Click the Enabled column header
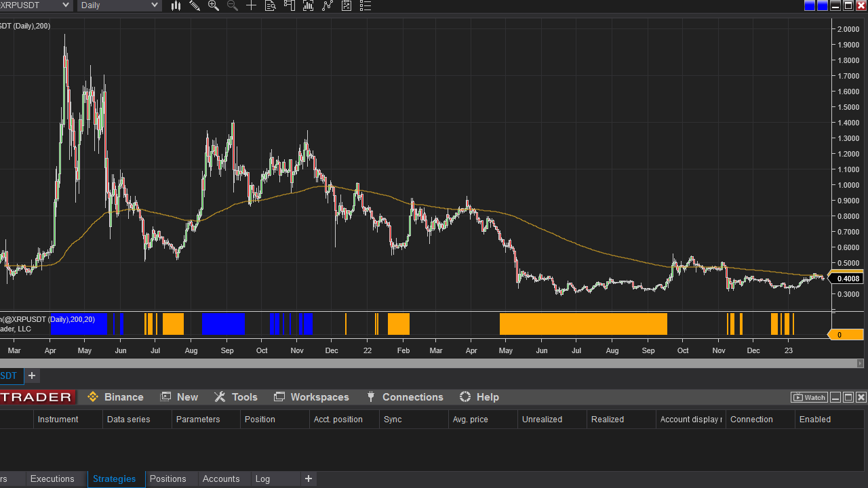The height and width of the screenshot is (488, 868). (x=831, y=420)
